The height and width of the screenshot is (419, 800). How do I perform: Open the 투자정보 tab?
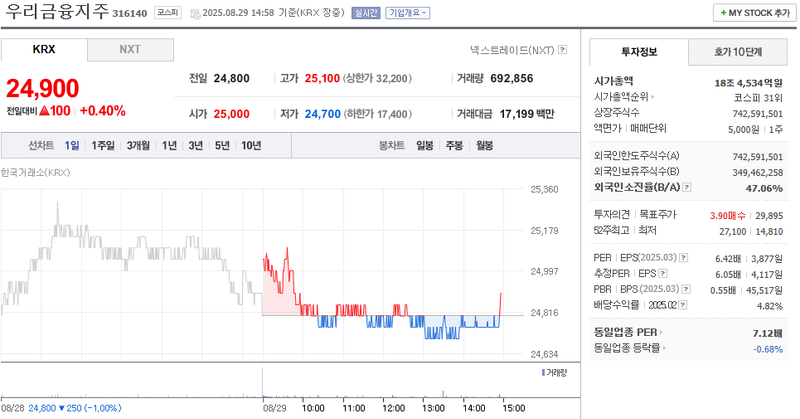[x=639, y=52]
